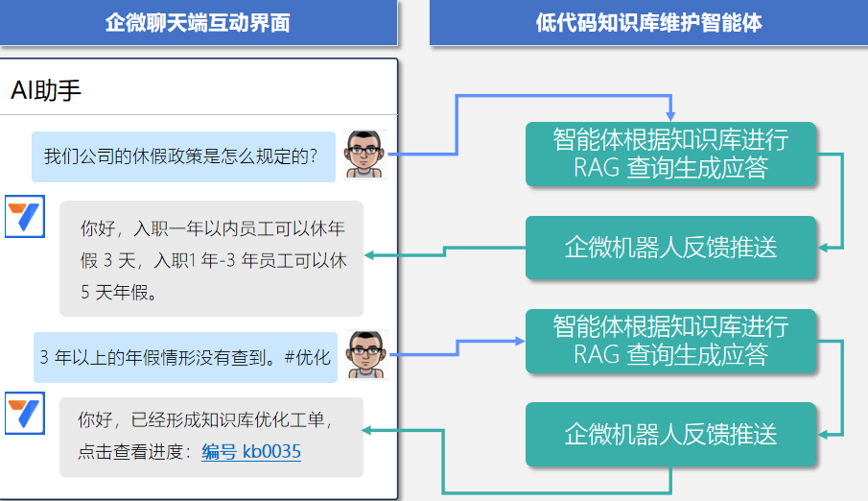The image size is (868, 501).
Task: Click the blue arrowhead from the #优化 message
Action: pos(519,342)
